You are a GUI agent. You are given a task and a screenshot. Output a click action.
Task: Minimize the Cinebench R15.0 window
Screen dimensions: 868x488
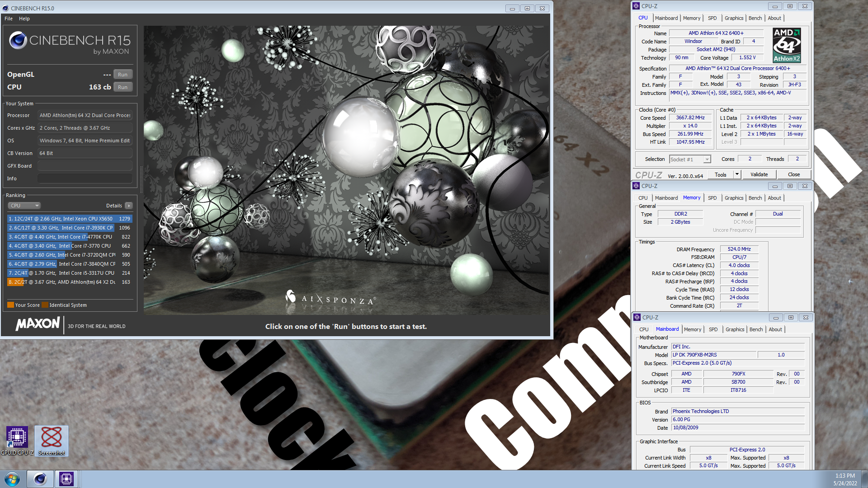pos(512,8)
